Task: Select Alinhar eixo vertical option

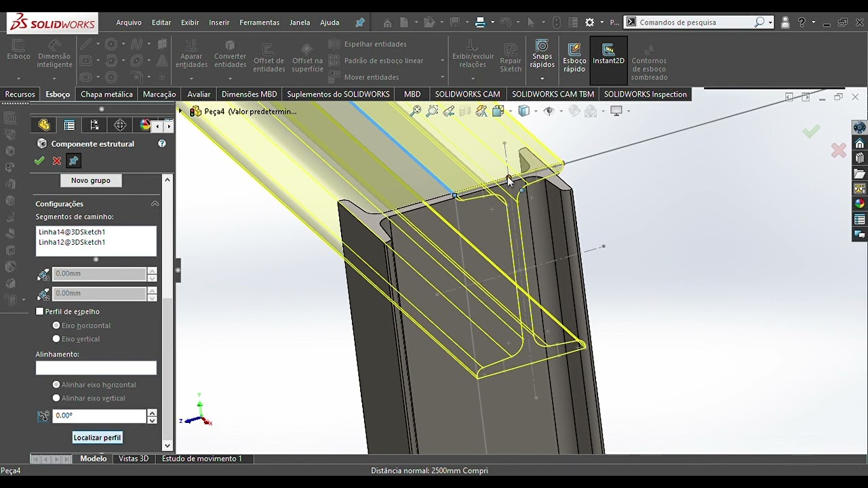Action: pyautogui.click(x=56, y=399)
